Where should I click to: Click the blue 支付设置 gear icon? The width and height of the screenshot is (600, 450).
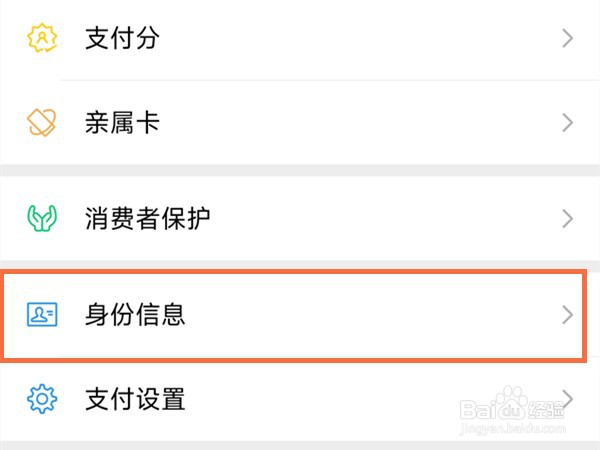[x=42, y=399]
